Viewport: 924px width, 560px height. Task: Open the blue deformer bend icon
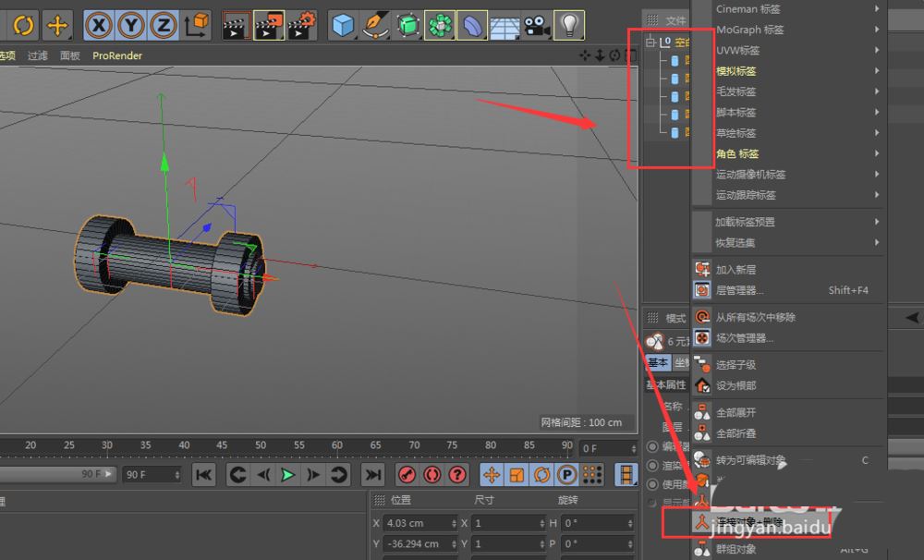(472, 25)
